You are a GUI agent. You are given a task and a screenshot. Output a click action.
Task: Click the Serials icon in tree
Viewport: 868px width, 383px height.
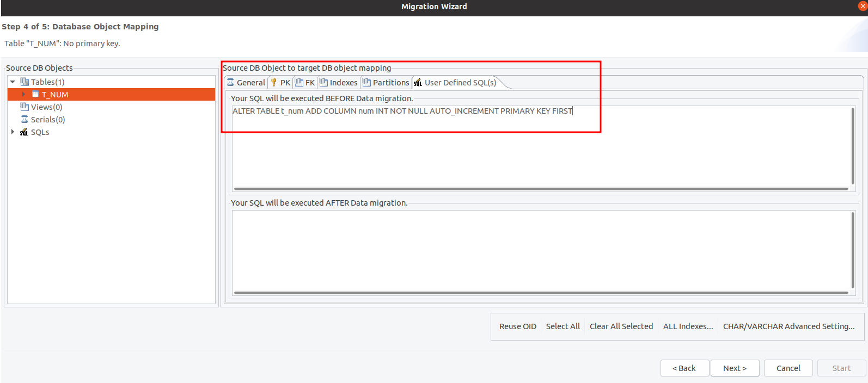[x=25, y=120]
